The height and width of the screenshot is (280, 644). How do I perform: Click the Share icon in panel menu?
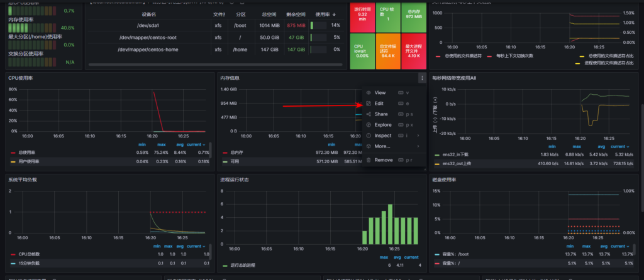point(369,114)
